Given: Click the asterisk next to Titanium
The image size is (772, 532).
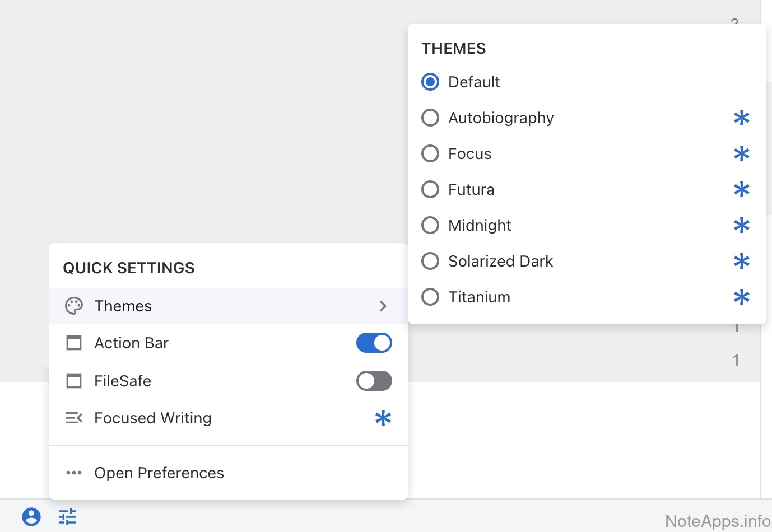Looking at the screenshot, I should tap(741, 297).
